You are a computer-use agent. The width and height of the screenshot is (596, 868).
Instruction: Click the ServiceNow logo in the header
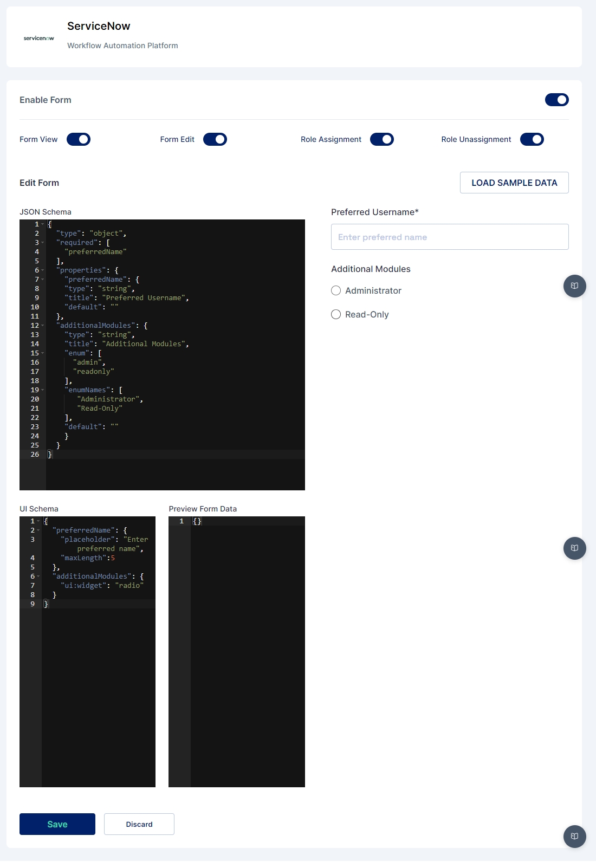38,38
